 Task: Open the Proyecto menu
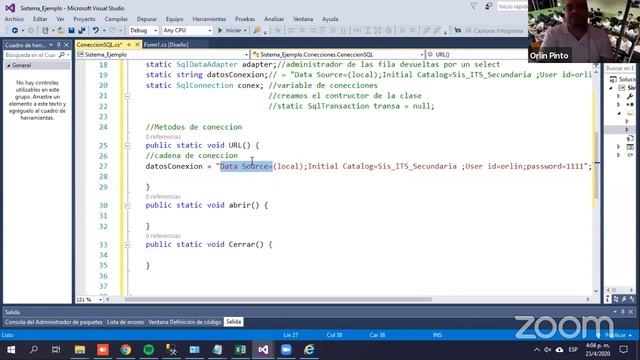coord(84,19)
